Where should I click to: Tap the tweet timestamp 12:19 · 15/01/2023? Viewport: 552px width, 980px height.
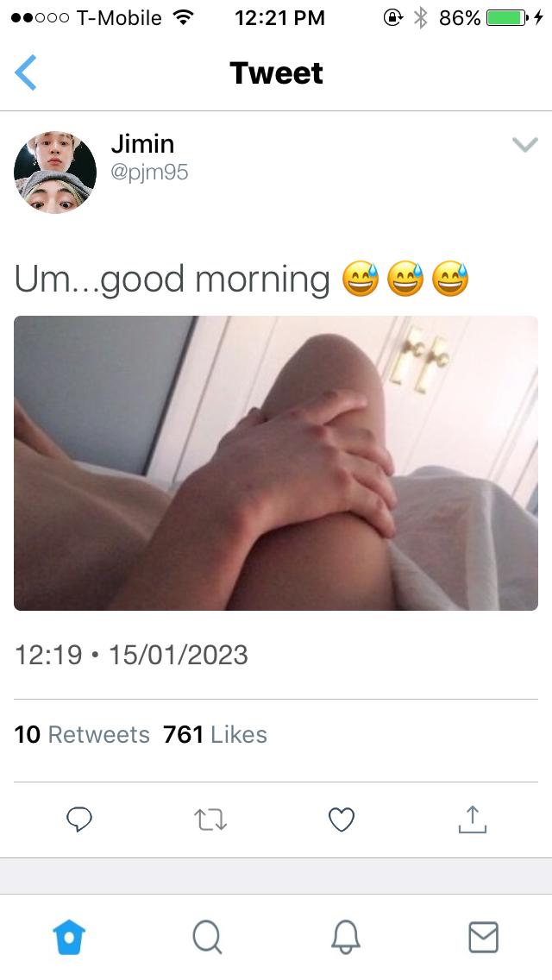click(x=131, y=655)
